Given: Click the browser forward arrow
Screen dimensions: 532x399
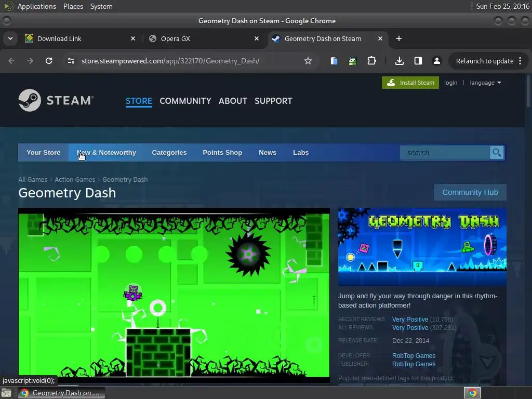Looking at the screenshot, I should click(30, 61).
